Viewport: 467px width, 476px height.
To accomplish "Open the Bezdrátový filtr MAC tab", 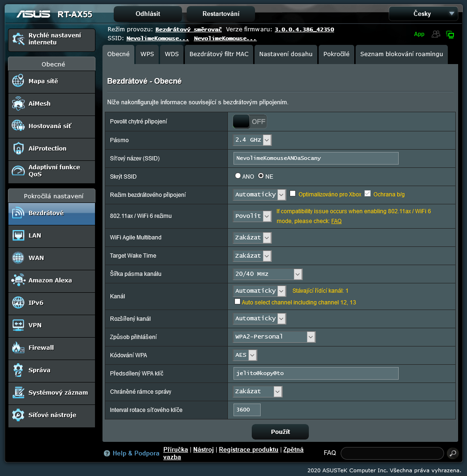I will 219,54.
